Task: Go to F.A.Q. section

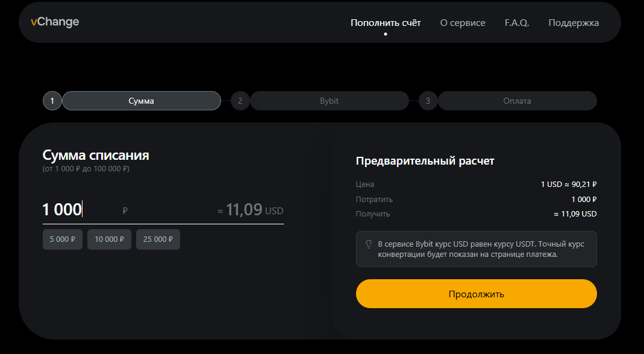Action: pyautogui.click(x=517, y=23)
